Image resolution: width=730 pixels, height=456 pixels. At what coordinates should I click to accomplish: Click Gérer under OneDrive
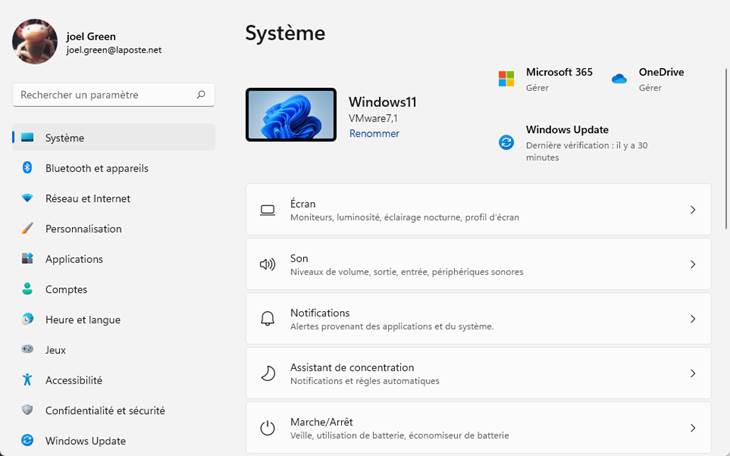click(x=650, y=88)
